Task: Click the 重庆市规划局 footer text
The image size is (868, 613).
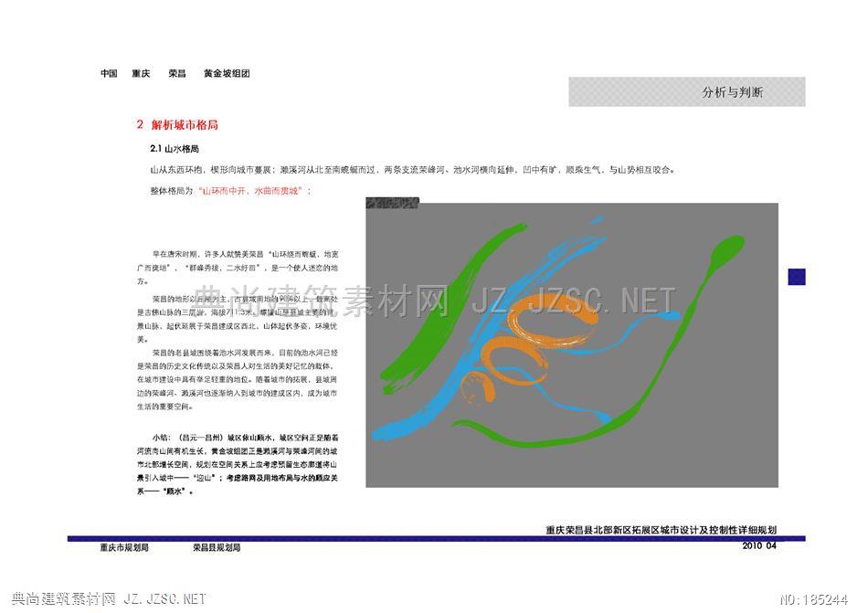Action: coord(124,548)
